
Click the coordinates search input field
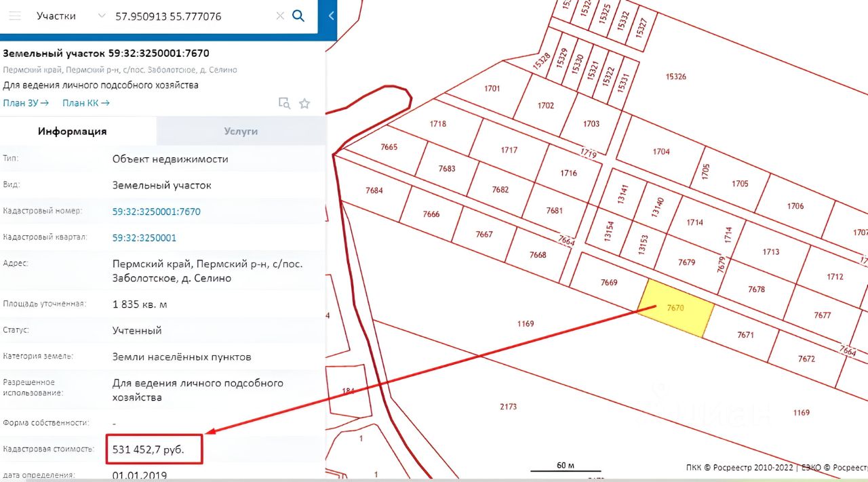tap(191, 16)
